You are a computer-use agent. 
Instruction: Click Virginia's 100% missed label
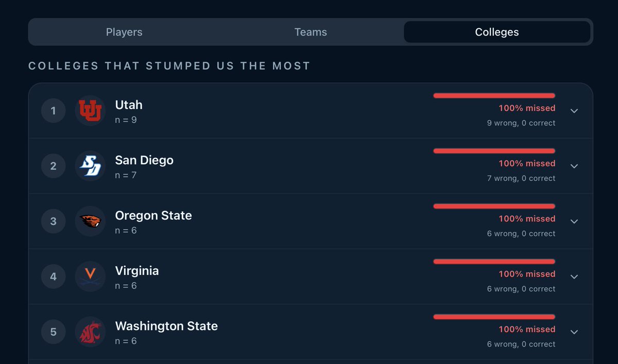(527, 274)
